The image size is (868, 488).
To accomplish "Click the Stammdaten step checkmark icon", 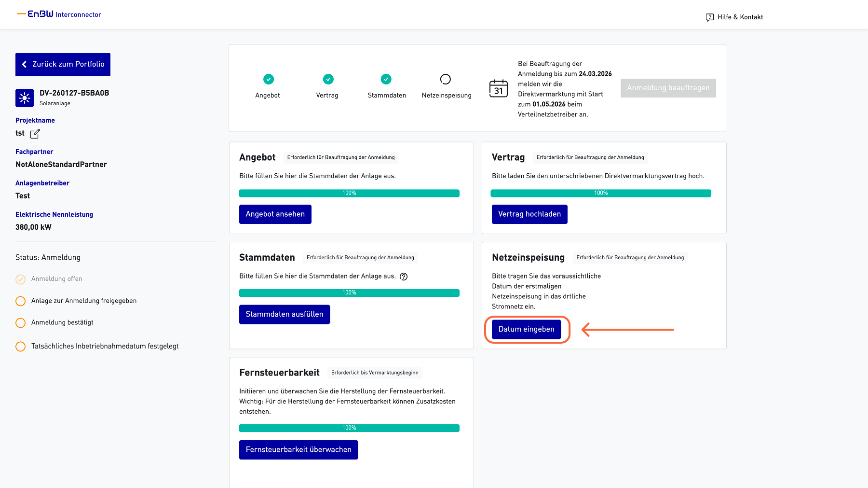I will (x=386, y=79).
